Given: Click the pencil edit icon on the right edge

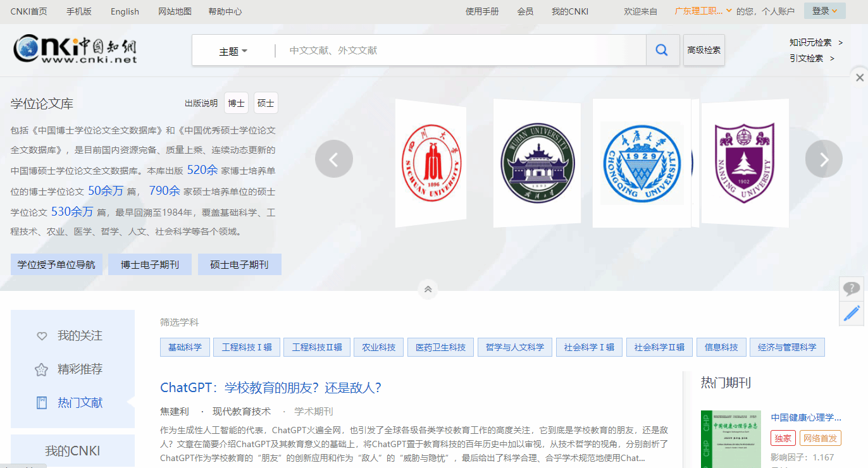Looking at the screenshot, I should [x=852, y=314].
